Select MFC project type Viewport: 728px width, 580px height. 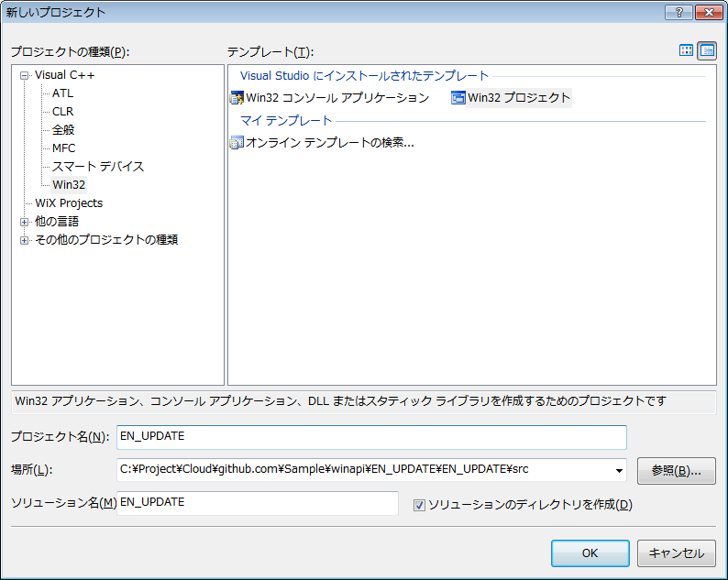[x=63, y=148]
